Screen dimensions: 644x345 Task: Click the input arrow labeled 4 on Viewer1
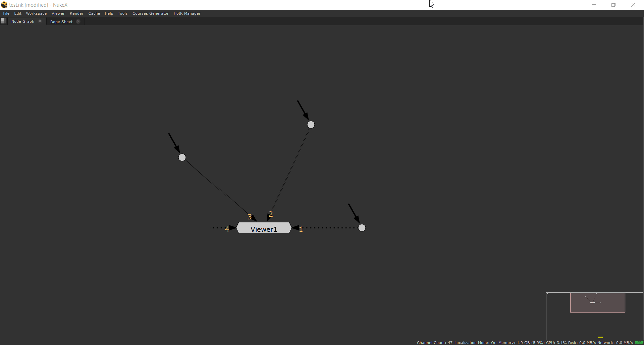[231, 227]
